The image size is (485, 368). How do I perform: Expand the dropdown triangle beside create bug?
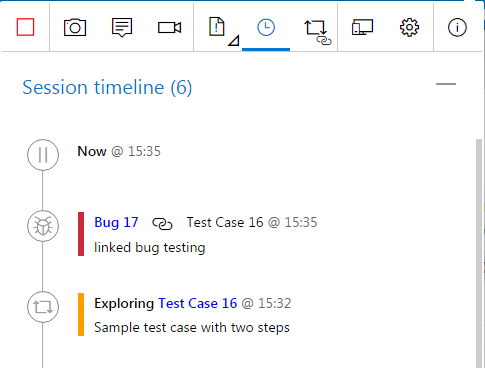234,41
